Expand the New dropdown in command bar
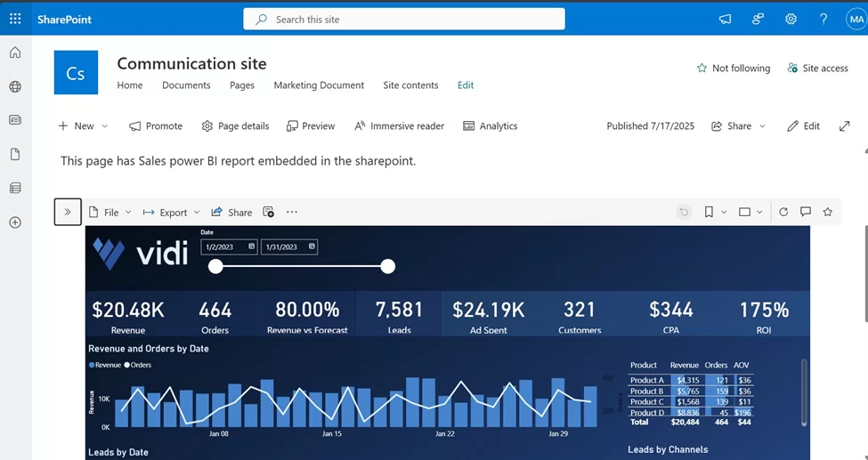The image size is (868, 460). tap(83, 126)
